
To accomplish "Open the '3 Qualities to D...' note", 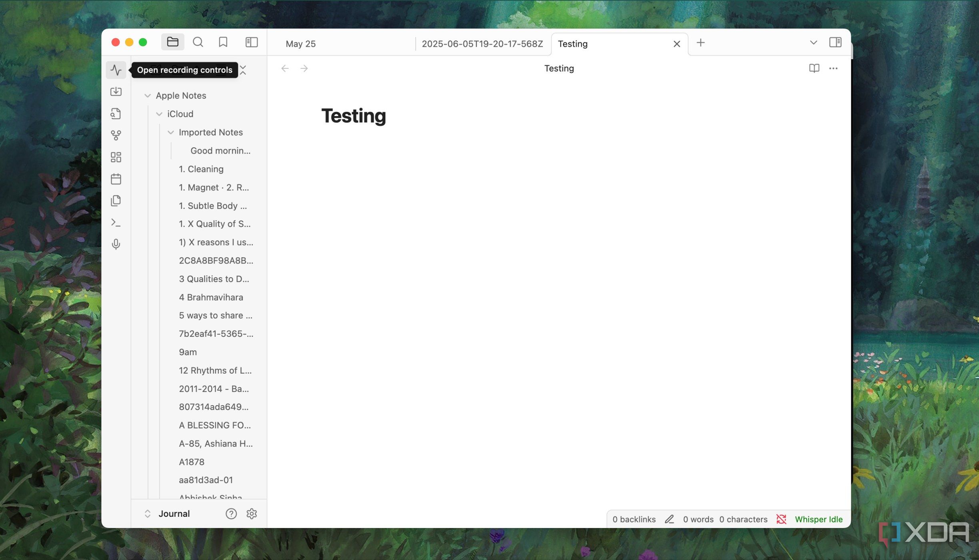I will (214, 279).
